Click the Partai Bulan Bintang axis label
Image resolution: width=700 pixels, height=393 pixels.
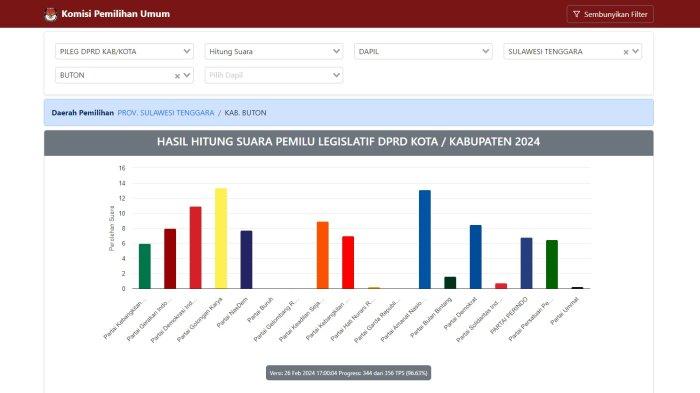point(431,317)
